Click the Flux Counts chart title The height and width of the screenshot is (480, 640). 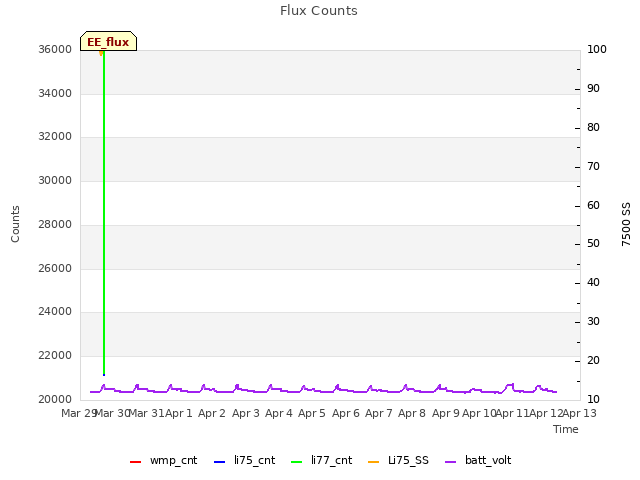coord(319,11)
